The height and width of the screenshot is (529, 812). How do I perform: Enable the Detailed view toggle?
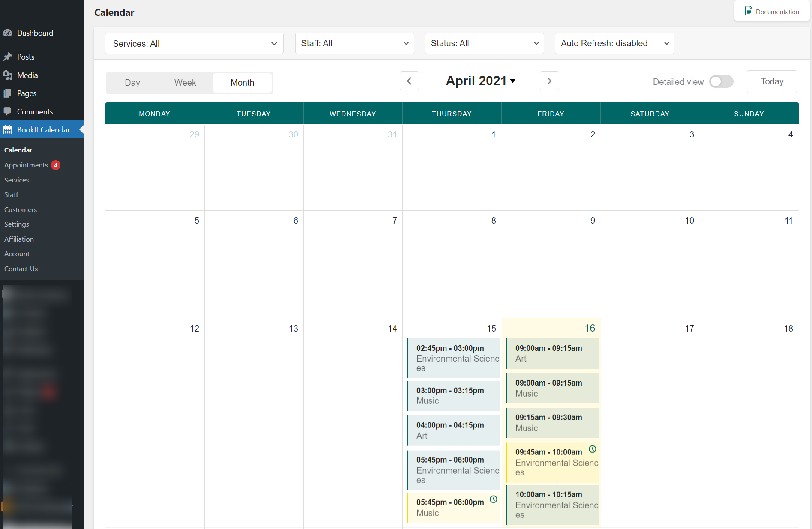coord(721,81)
